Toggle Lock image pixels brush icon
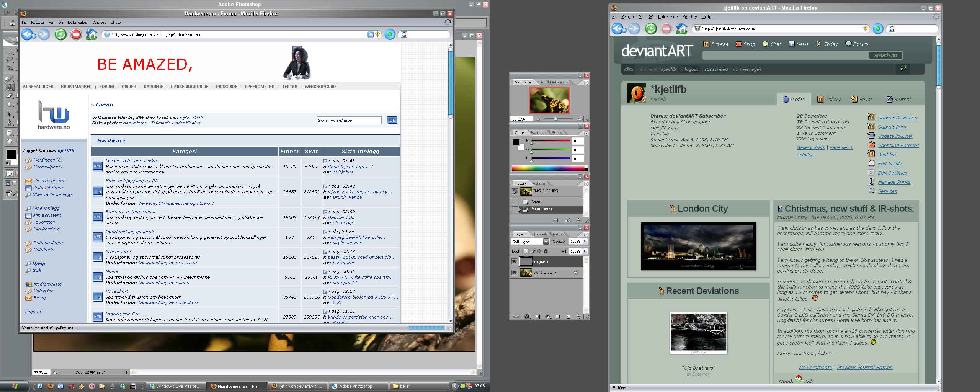The height and width of the screenshot is (392, 980). tap(533, 252)
